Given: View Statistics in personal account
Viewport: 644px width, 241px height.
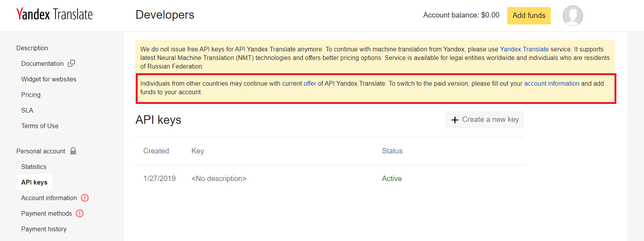Looking at the screenshot, I should [x=34, y=167].
